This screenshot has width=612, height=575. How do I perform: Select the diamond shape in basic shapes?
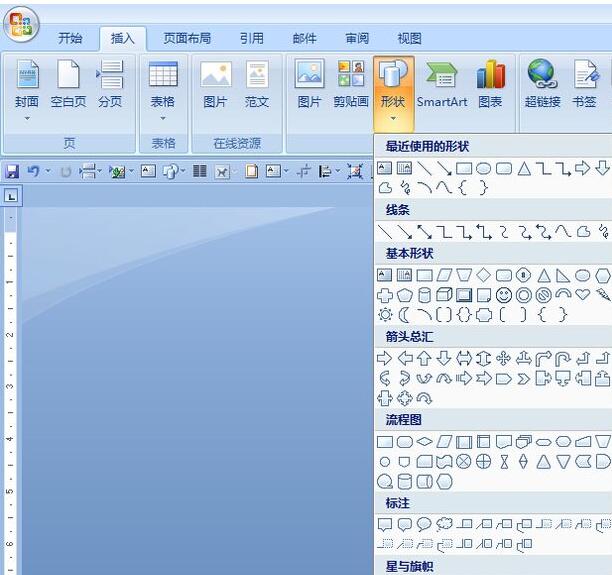(484, 275)
